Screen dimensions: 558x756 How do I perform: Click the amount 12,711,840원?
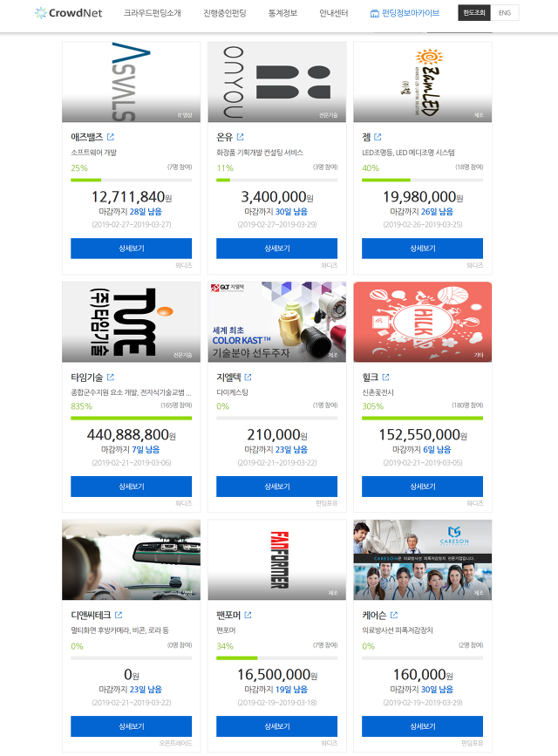point(131,197)
